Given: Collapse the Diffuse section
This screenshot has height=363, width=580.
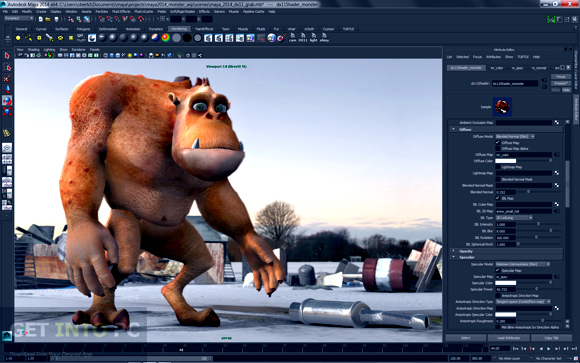Looking at the screenshot, I should pos(453,130).
